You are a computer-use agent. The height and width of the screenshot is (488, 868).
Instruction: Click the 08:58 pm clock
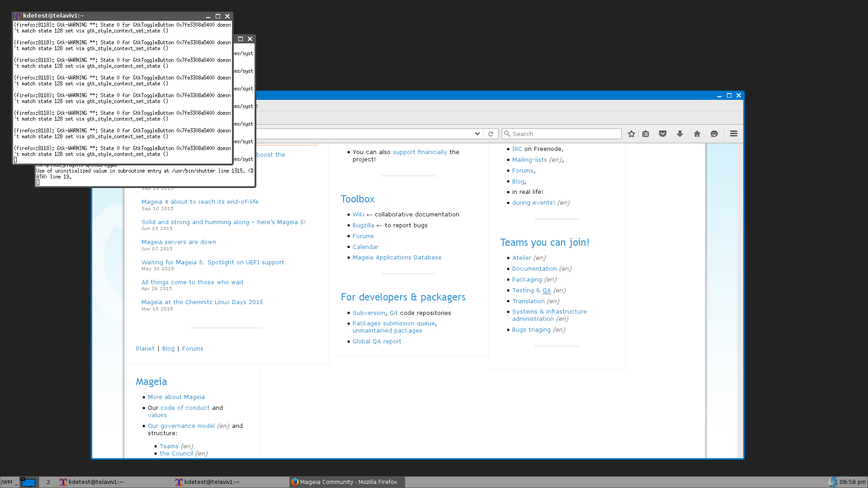853,482
